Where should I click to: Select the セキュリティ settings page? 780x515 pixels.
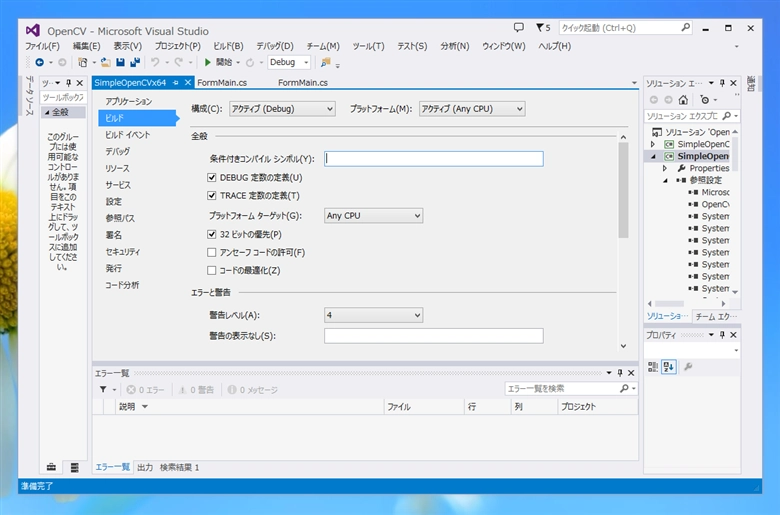click(x=122, y=252)
